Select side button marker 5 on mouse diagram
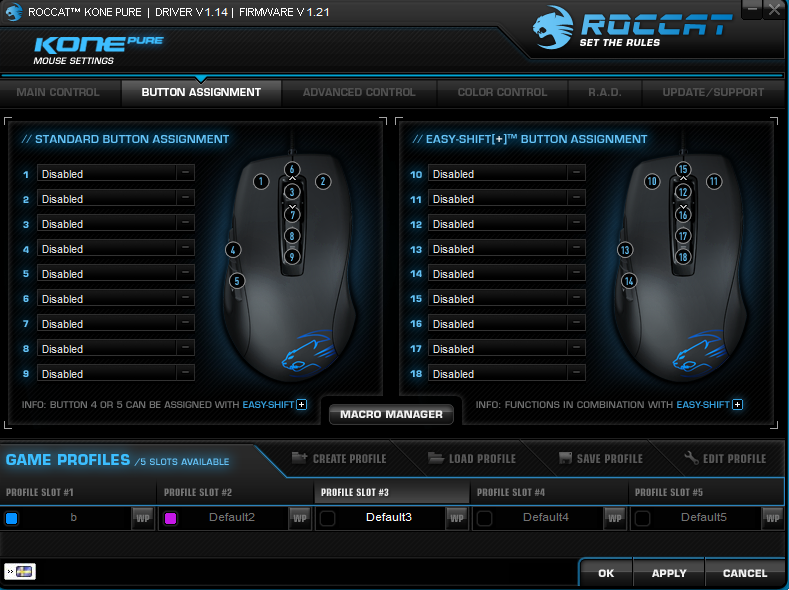This screenshot has height=590, width=789. [237, 281]
